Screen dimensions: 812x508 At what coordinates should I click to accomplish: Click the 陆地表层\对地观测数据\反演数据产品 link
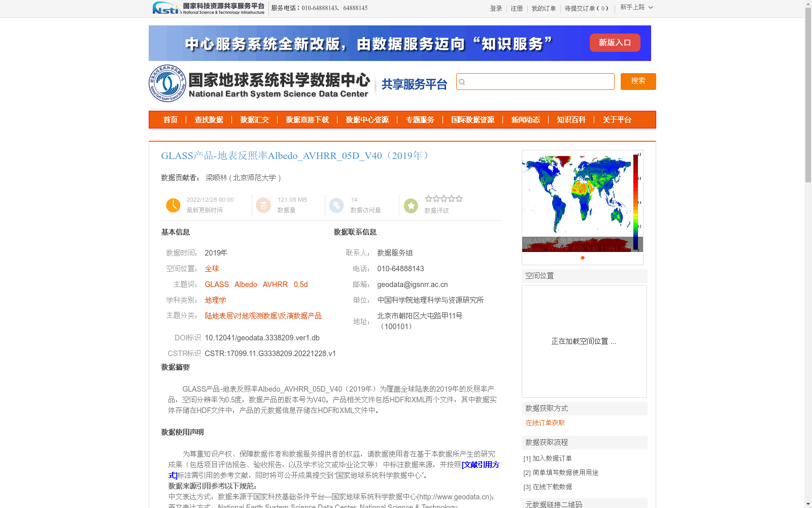(263, 316)
